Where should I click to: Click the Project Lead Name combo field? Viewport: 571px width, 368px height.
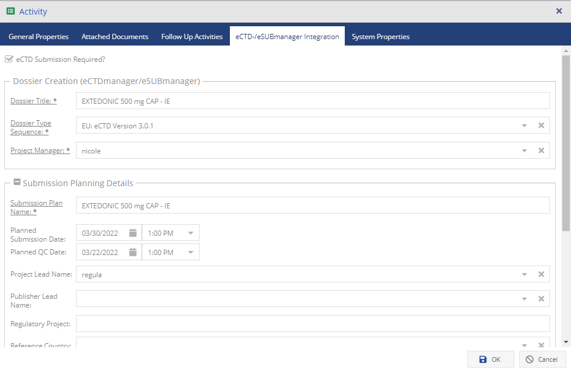point(312,274)
